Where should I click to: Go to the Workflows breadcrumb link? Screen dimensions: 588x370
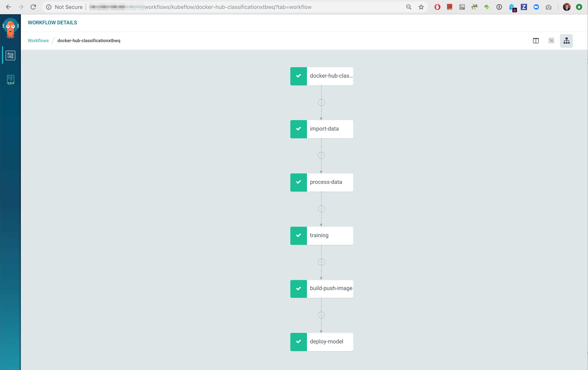tap(38, 41)
